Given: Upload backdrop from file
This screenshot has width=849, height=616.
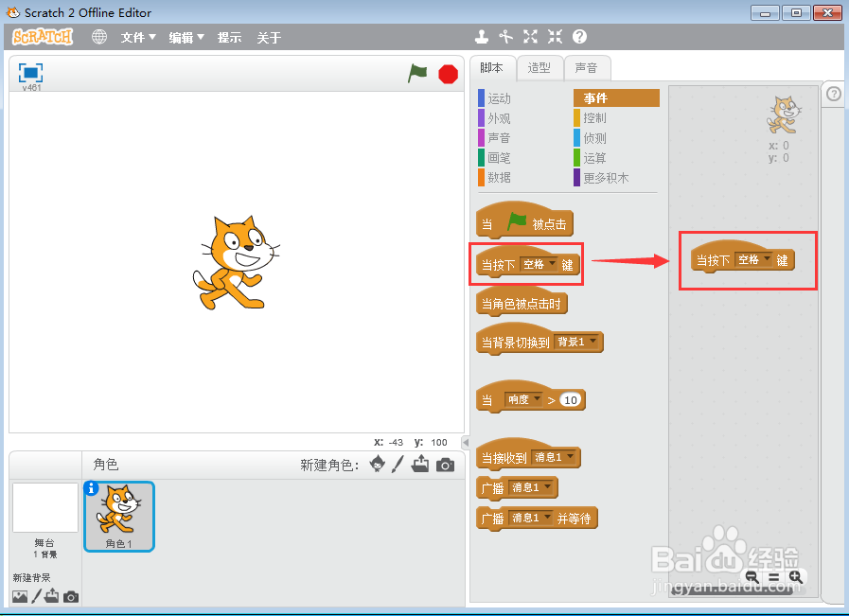Looking at the screenshot, I should tap(52, 596).
